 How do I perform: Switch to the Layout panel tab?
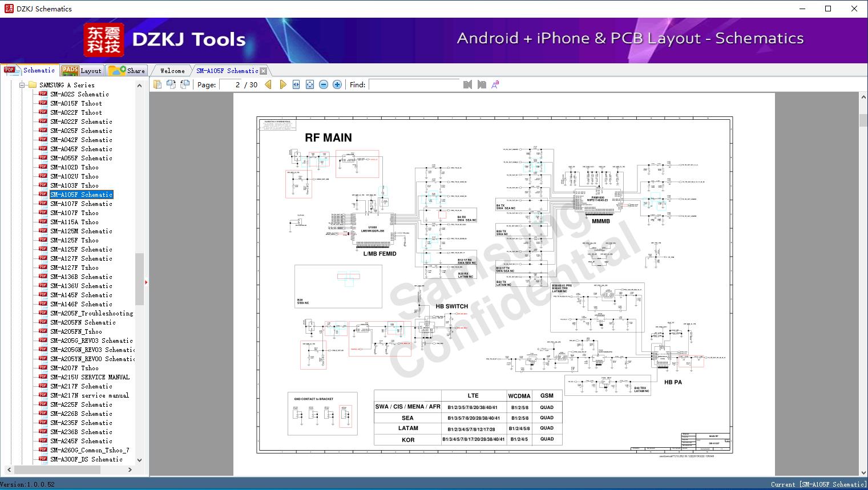[x=82, y=71]
